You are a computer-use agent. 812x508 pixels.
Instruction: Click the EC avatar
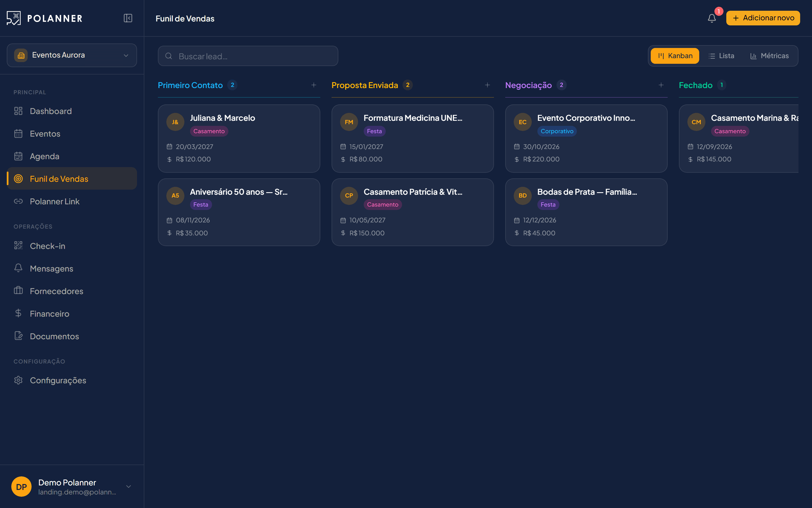(522, 122)
